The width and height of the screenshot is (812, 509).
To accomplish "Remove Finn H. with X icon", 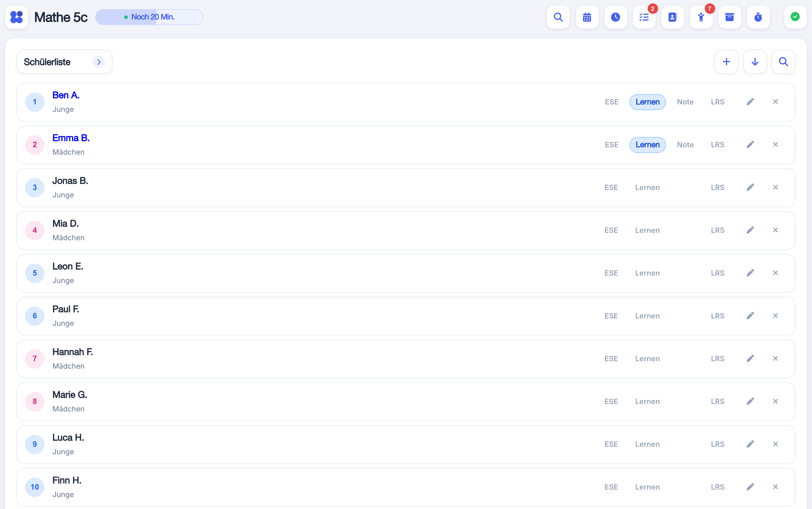I will tap(776, 487).
